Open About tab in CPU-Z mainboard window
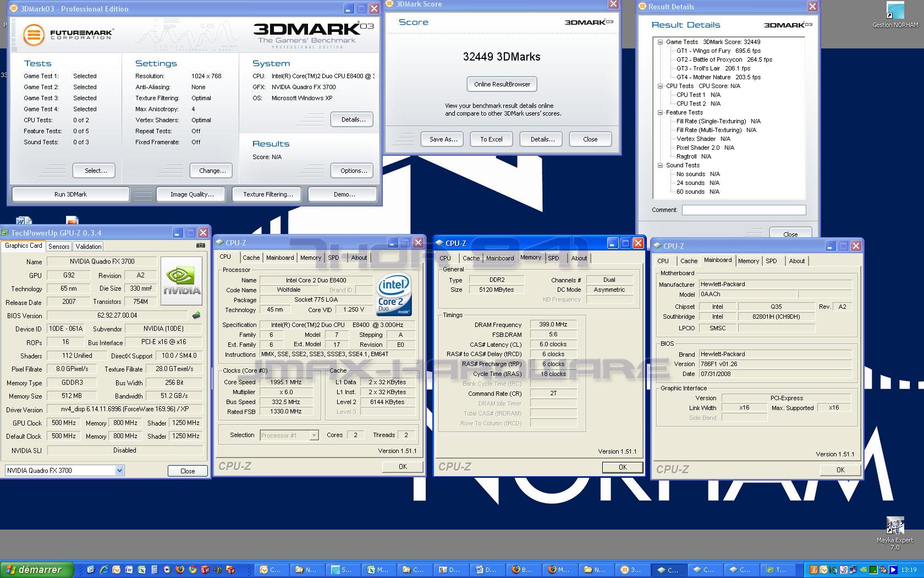 796,261
